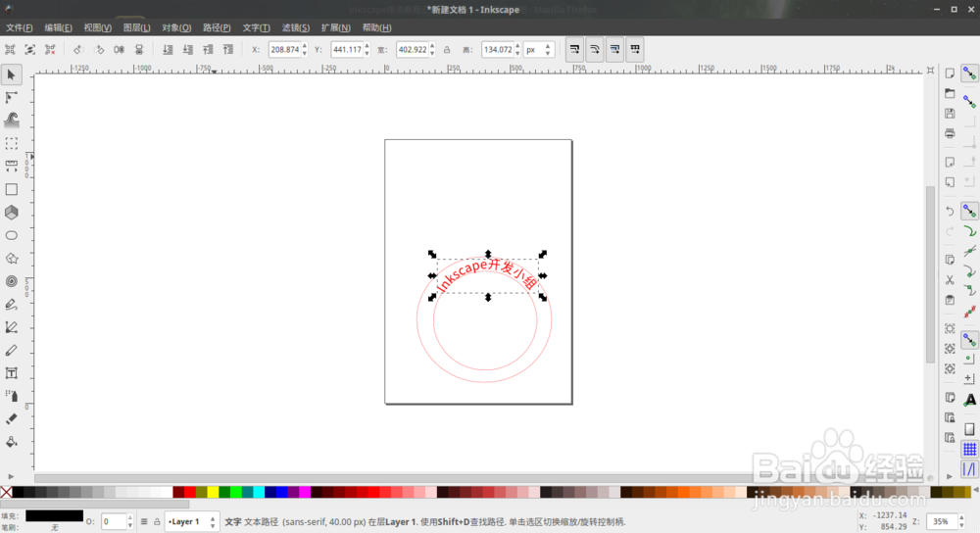
Task: Toggle scale rounded corners option
Action: [595, 49]
